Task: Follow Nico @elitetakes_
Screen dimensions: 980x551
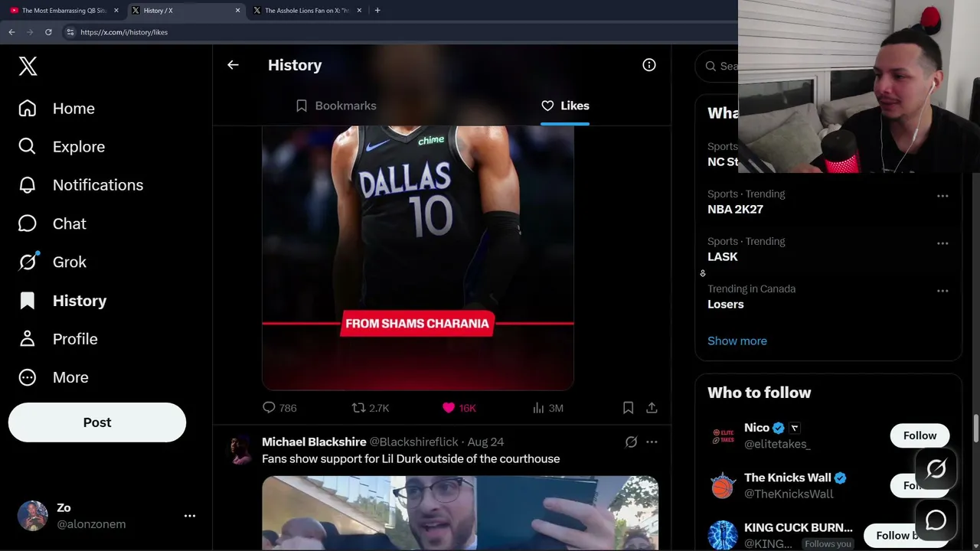Action: [920, 435]
